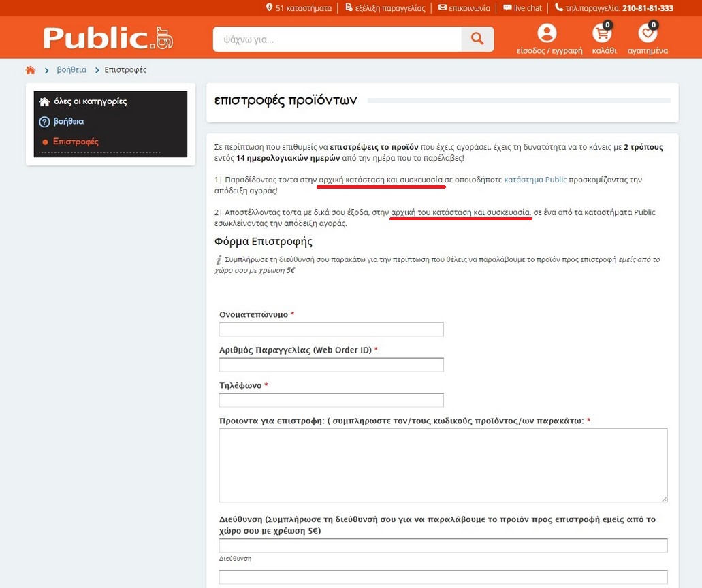Select Επιστροφές in sidebar menu
The image size is (702, 588).
coord(76,142)
